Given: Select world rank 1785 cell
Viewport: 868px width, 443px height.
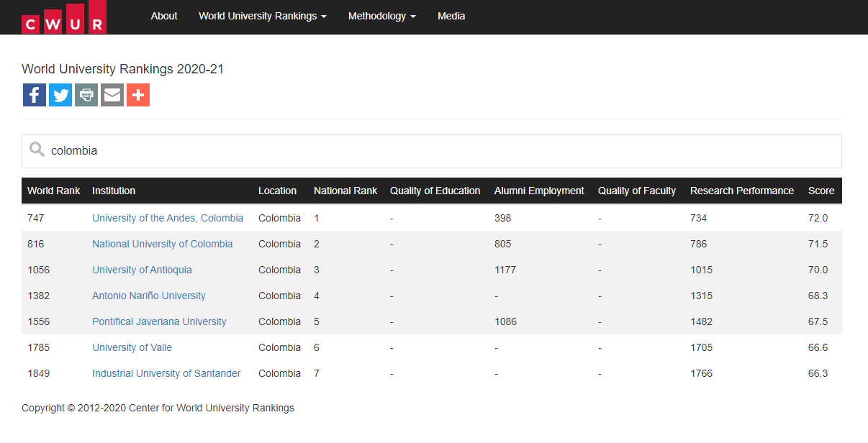Looking at the screenshot, I should pos(39,347).
